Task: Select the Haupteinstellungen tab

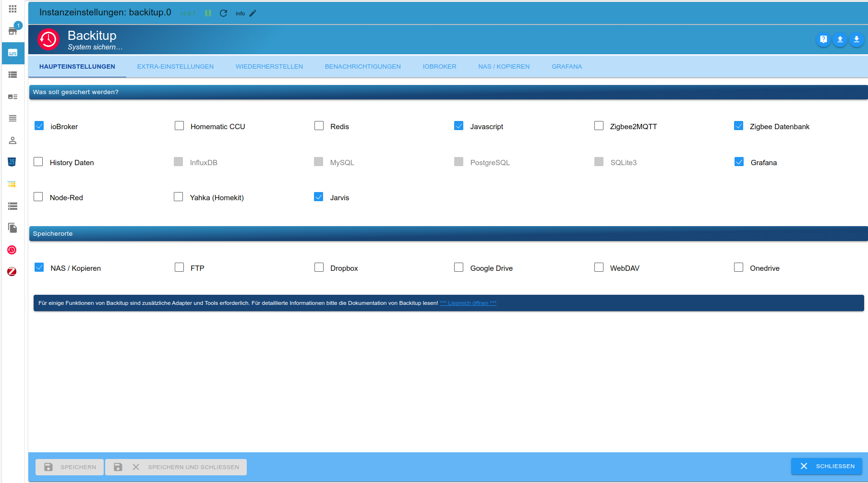Action: click(77, 67)
